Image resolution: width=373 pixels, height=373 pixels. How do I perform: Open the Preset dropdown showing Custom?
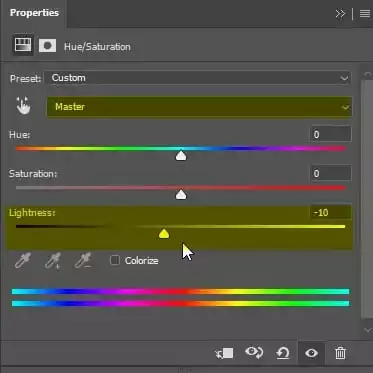(198, 78)
